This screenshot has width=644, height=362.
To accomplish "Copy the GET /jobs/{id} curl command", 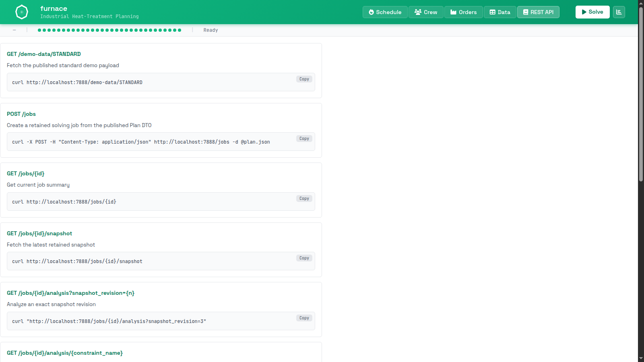I will [x=304, y=199].
